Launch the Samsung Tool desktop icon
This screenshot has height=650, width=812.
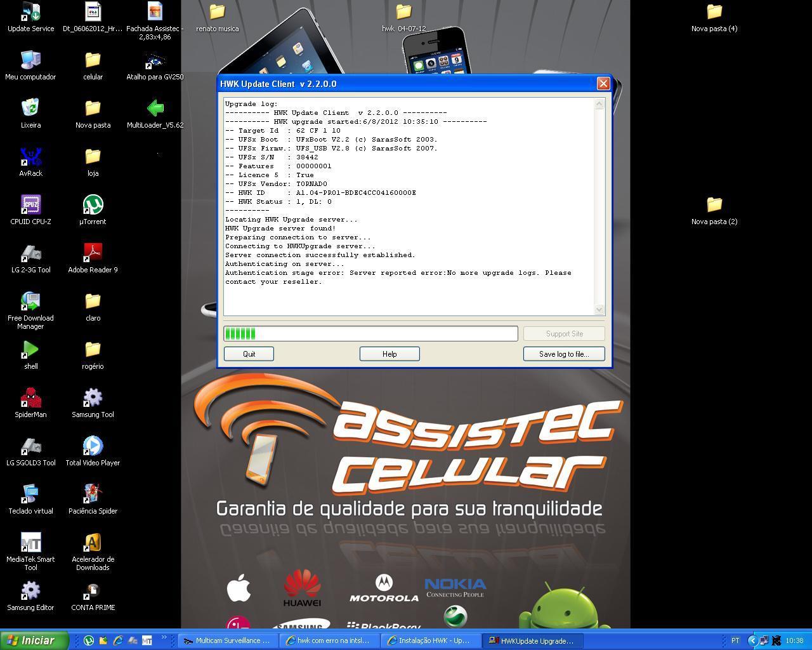pyautogui.click(x=93, y=403)
